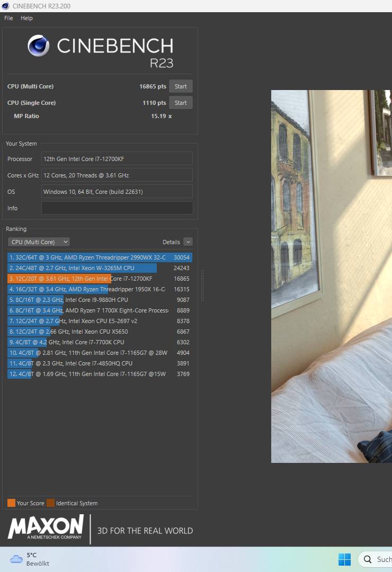Select ranking row Intel Xeon W-3265M CPU
The height and width of the screenshot is (572, 392).
(100, 268)
